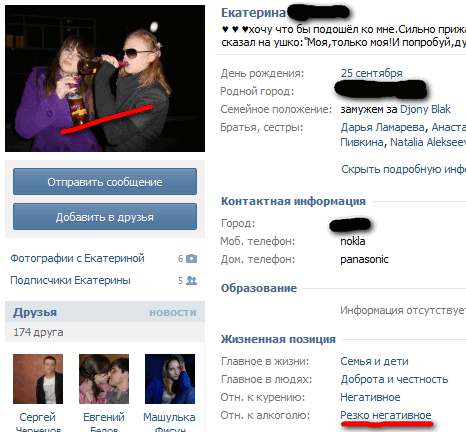
Task: Click the Информация отсутствует text
Action: click(403, 310)
